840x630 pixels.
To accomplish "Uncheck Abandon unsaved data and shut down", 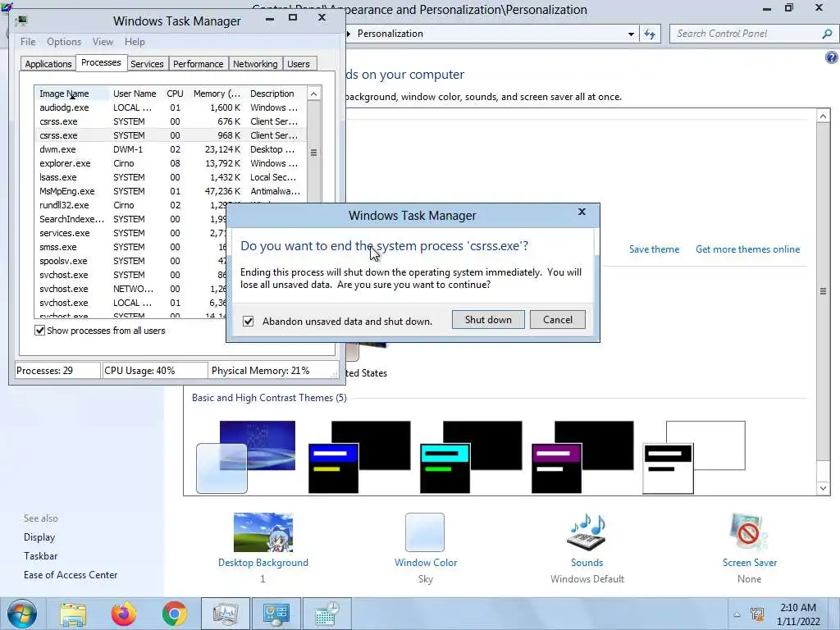I will [x=248, y=322].
